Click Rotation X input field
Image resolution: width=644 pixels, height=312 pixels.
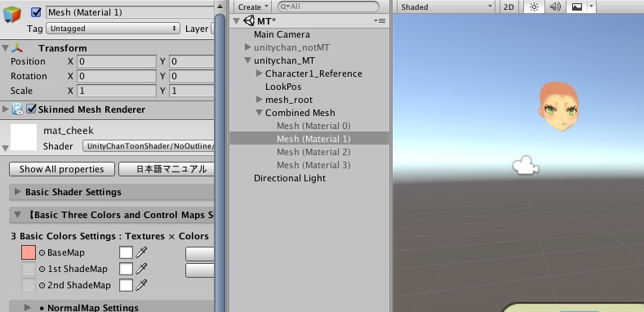tap(117, 76)
